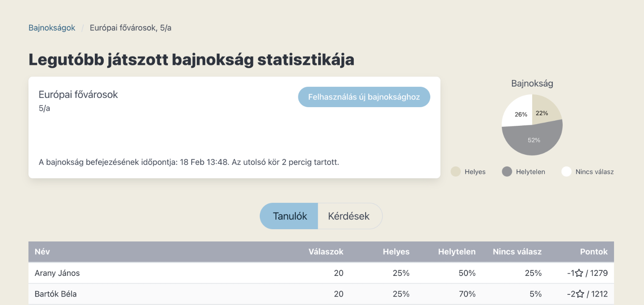
Task: Switch to the Kérdések tab
Action: pyautogui.click(x=349, y=216)
